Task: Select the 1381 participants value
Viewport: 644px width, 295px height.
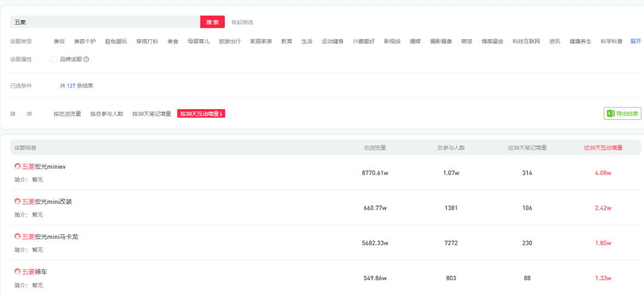Action: [451, 208]
